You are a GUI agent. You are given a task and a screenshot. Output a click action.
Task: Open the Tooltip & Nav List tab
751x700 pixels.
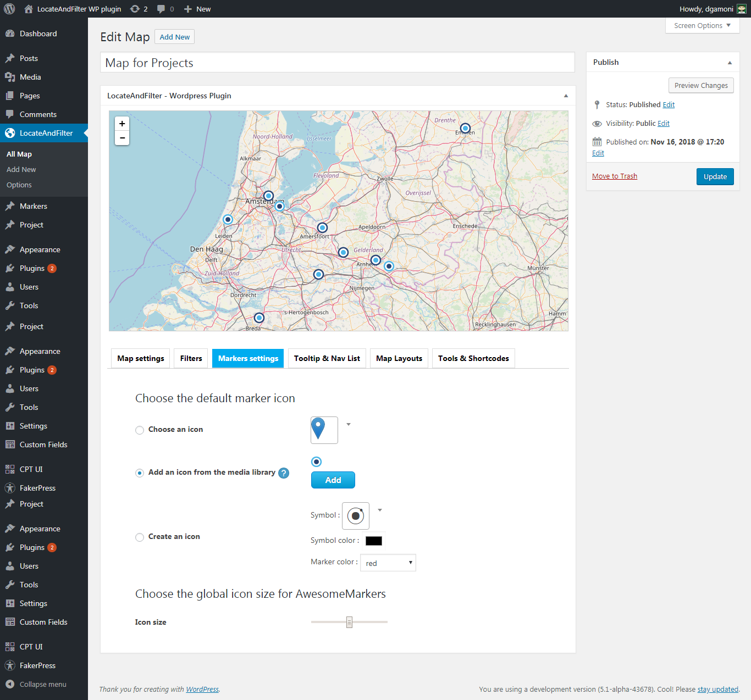coord(327,358)
